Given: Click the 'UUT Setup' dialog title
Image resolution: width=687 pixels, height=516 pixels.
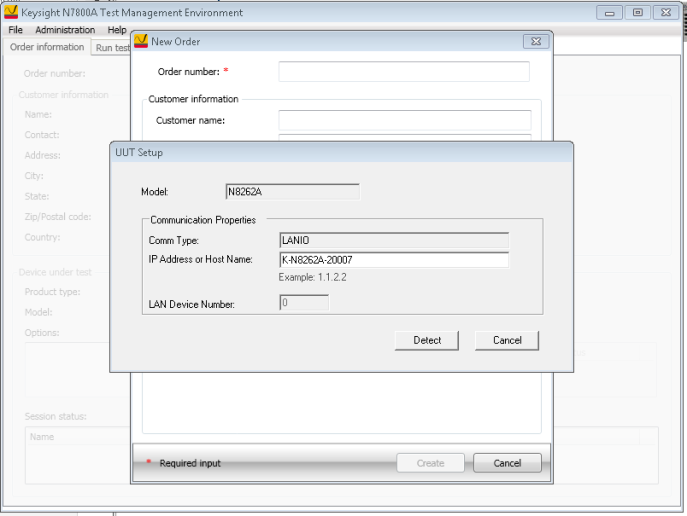Looking at the screenshot, I should [139, 152].
